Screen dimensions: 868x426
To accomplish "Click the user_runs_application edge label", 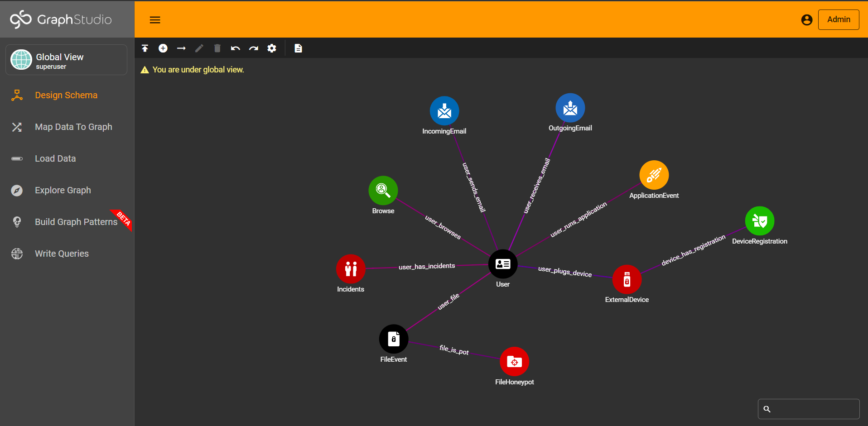I will coord(579,220).
